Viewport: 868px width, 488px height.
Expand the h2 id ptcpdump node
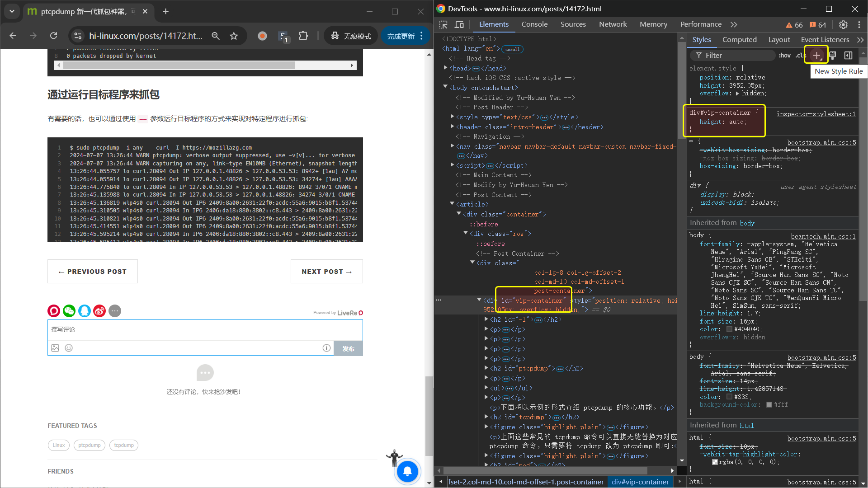[486, 368]
